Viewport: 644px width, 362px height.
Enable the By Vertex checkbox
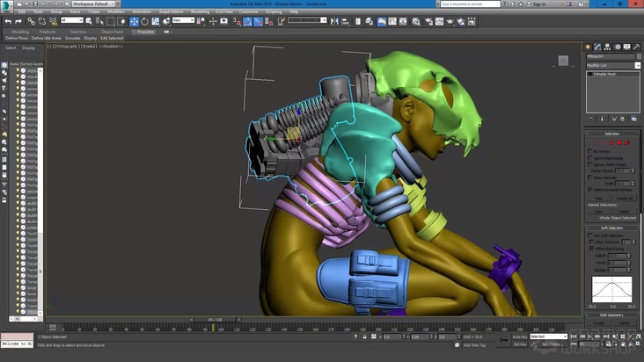[x=589, y=151]
